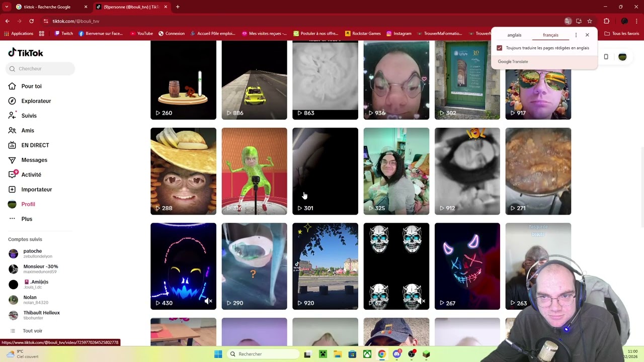644x362 pixels.
Task: Open the green alien video thumbnail
Action: click(x=254, y=171)
